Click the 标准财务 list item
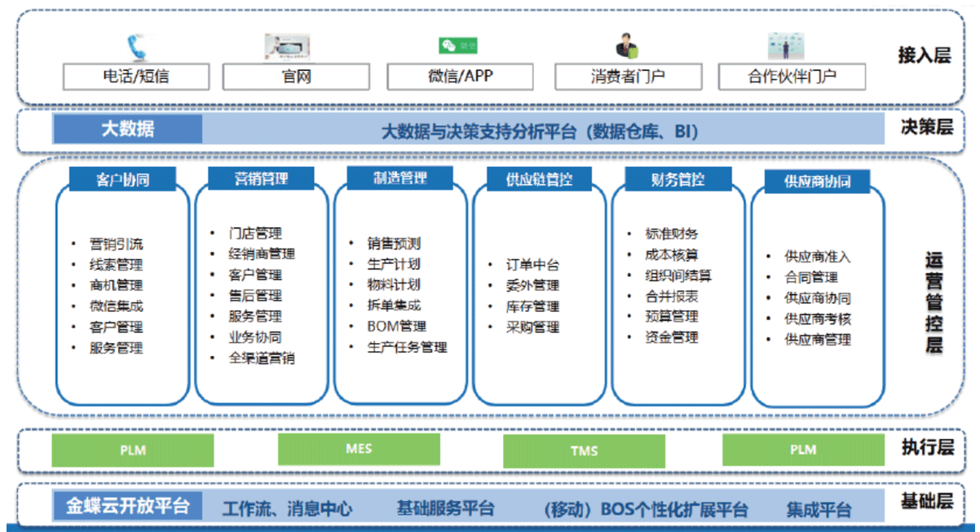Screen dimensions: 980x532 [x=671, y=234]
